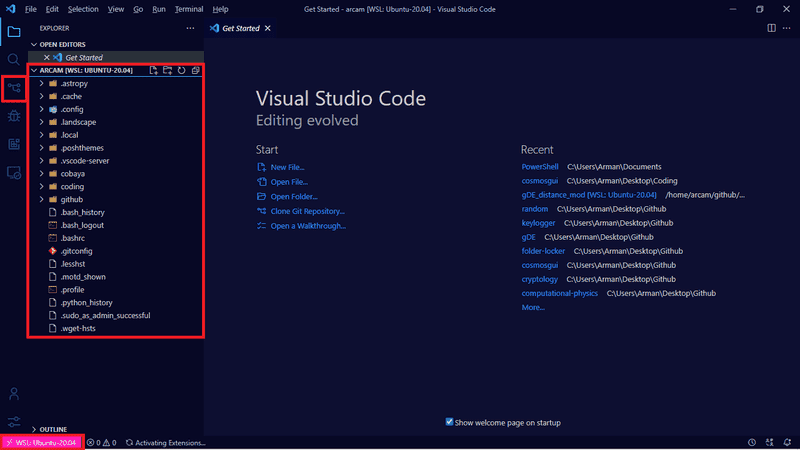Click New File... link under Start
This screenshot has height=450, width=800.
(x=287, y=167)
